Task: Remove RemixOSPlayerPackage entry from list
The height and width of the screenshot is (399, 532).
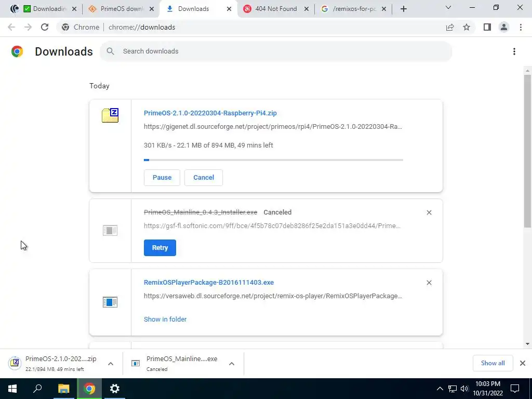Action: click(x=429, y=283)
